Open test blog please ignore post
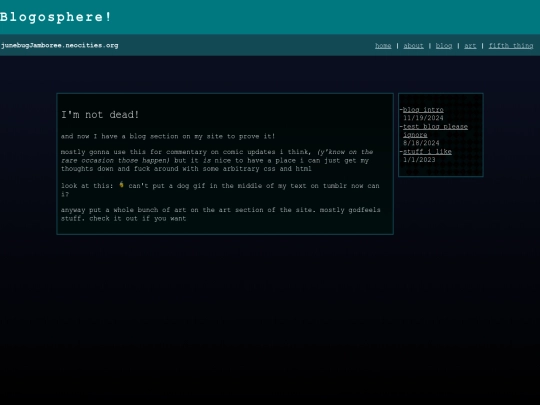This screenshot has height=405, width=540. click(x=435, y=131)
